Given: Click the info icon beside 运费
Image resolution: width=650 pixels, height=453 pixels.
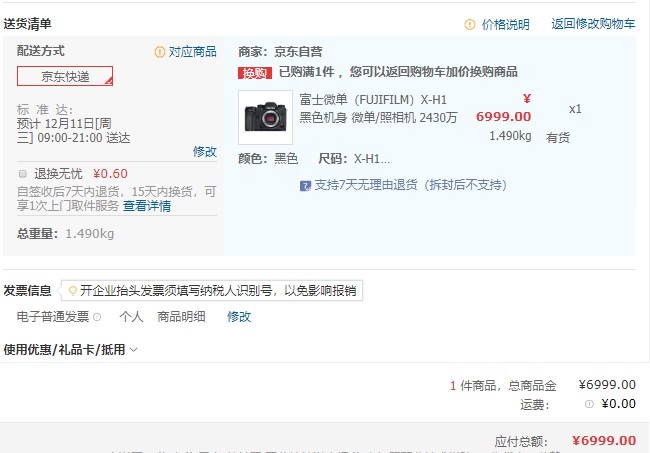Looking at the screenshot, I should tap(589, 404).
